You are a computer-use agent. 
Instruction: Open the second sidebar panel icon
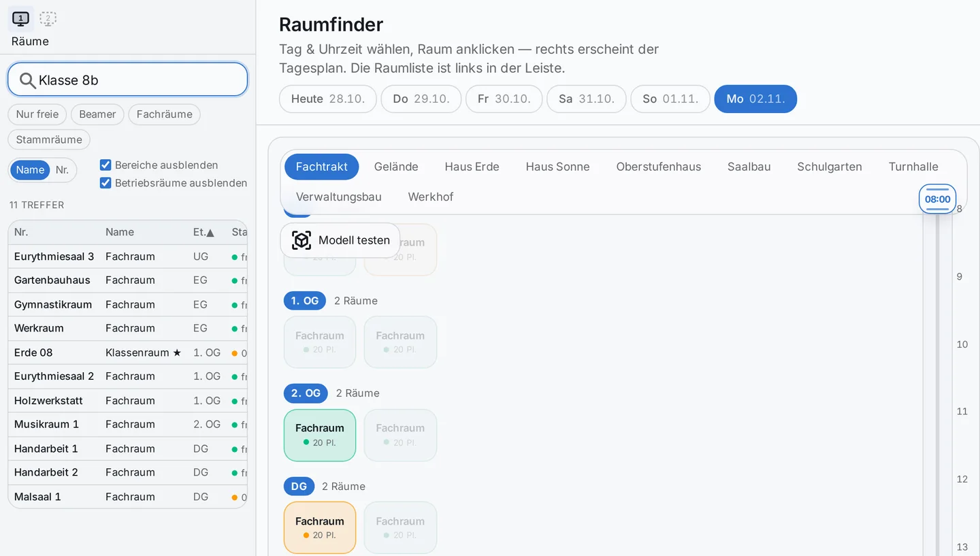point(48,19)
